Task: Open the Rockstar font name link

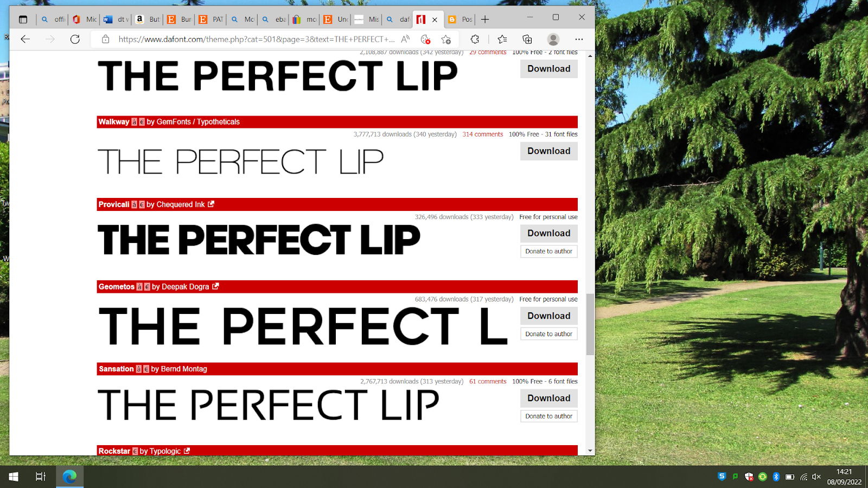Action: pyautogui.click(x=114, y=451)
